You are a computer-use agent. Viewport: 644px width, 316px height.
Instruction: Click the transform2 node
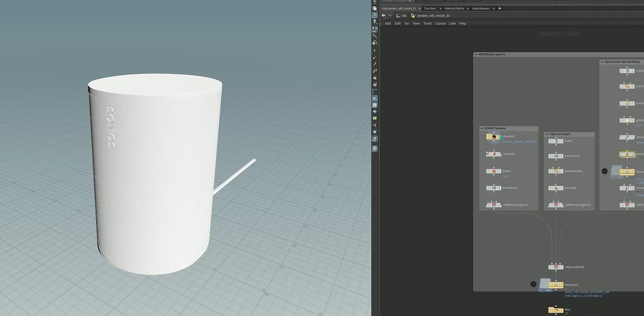[x=555, y=156]
